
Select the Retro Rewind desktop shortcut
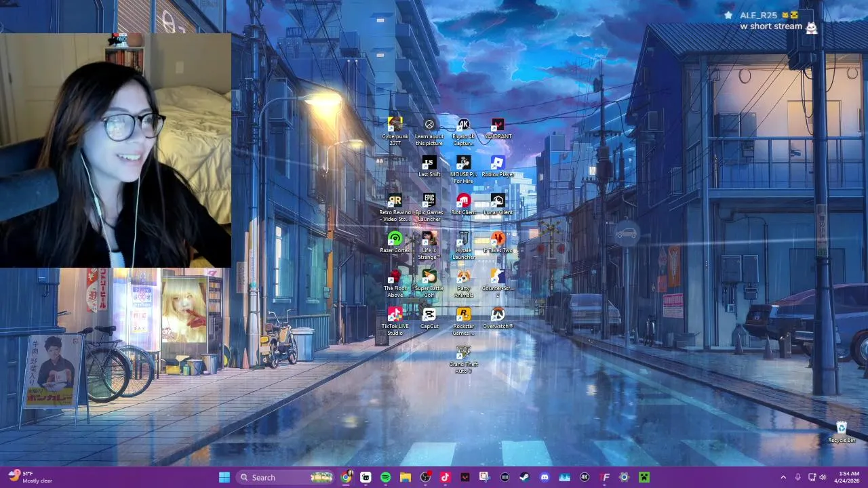point(395,207)
